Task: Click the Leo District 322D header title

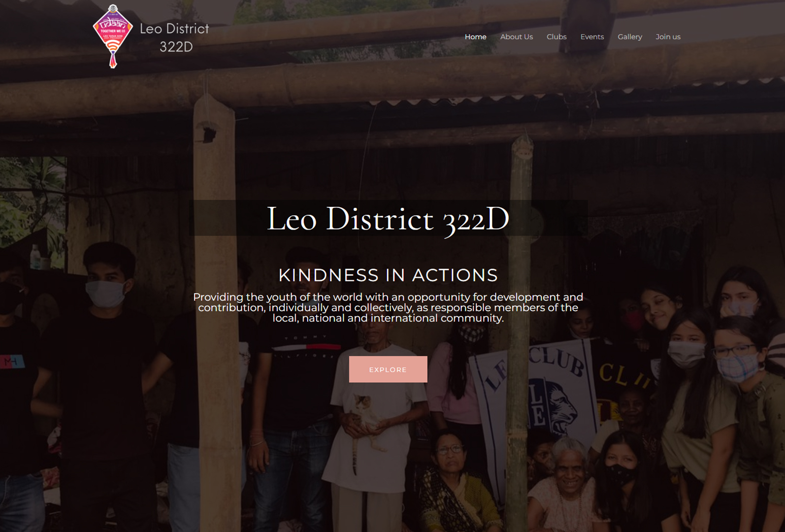Action: [174, 37]
